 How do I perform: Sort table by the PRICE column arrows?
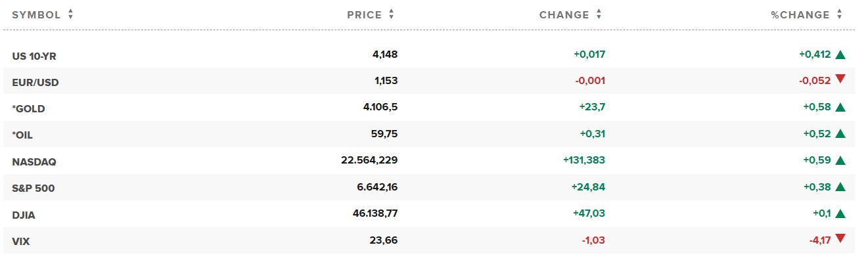pyautogui.click(x=392, y=14)
